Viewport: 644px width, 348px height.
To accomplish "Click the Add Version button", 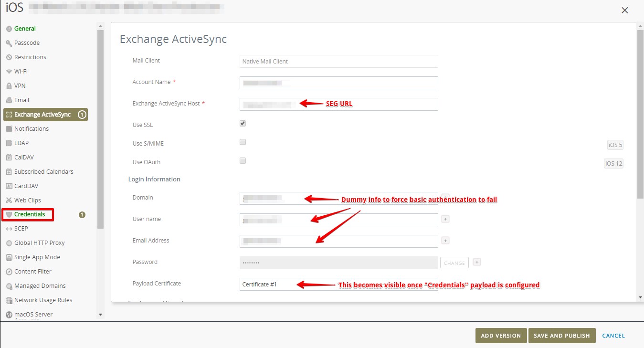I will 501,336.
